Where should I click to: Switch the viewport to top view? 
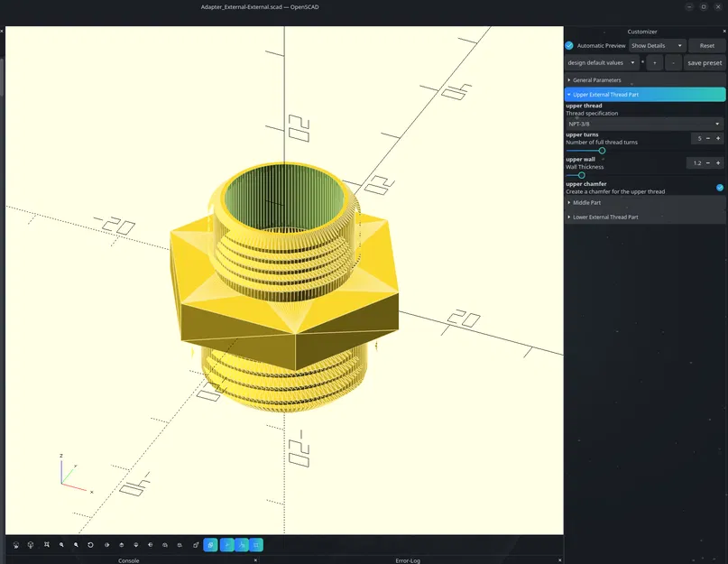(122, 545)
